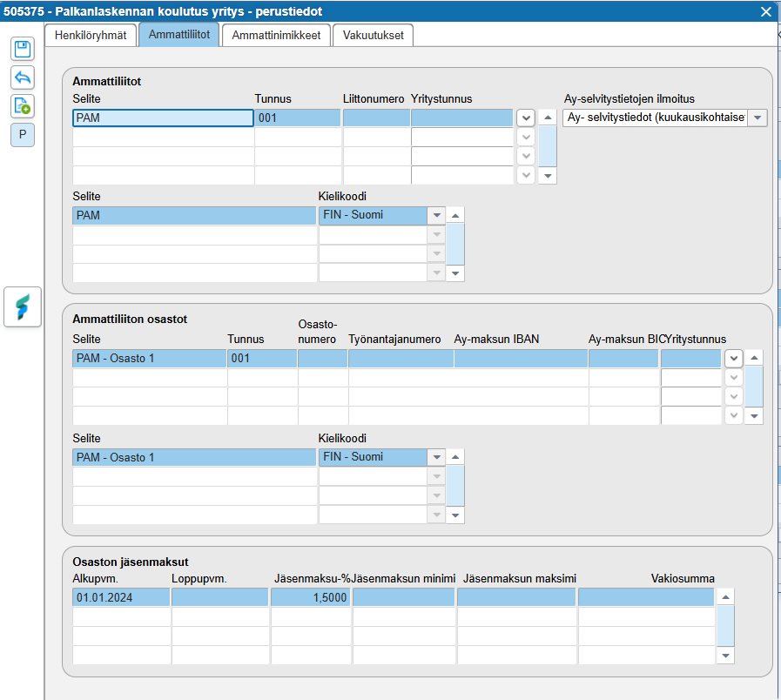Click Jäsenmaksun maksimi field

516,597
